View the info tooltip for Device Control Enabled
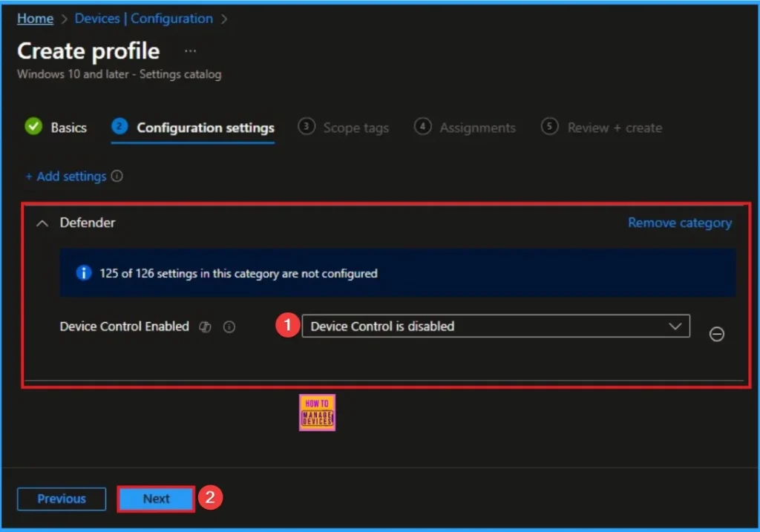Image resolution: width=760 pixels, height=532 pixels. [x=229, y=326]
